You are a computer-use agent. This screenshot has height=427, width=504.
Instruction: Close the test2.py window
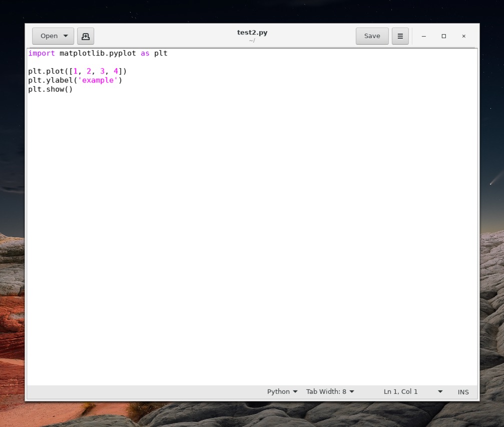(463, 36)
